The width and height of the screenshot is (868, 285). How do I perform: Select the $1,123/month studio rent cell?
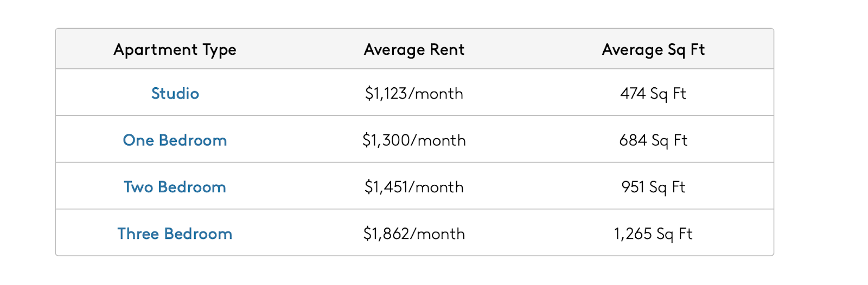click(x=414, y=93)
